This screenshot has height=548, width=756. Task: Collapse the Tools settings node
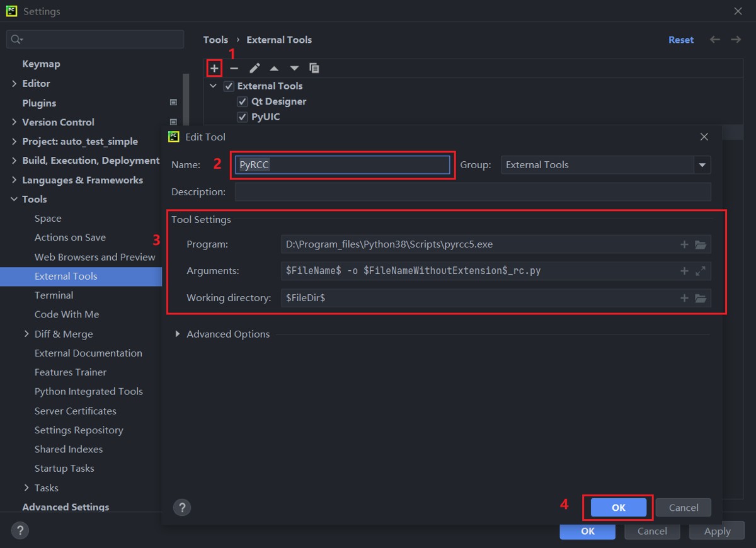(x=14, y=199)
